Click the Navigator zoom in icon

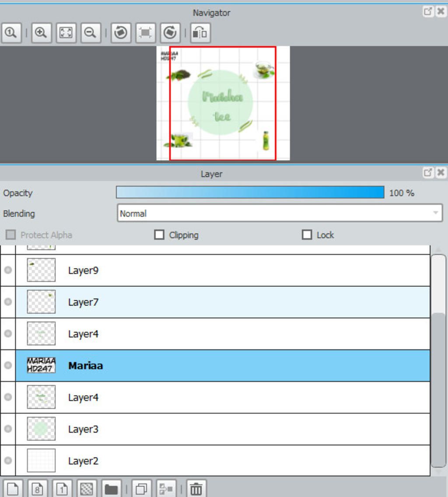pos(41,33)
